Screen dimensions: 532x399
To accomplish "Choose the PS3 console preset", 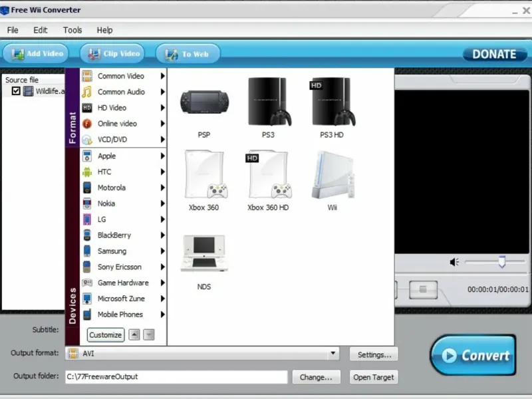I will [x=269, y=108].
